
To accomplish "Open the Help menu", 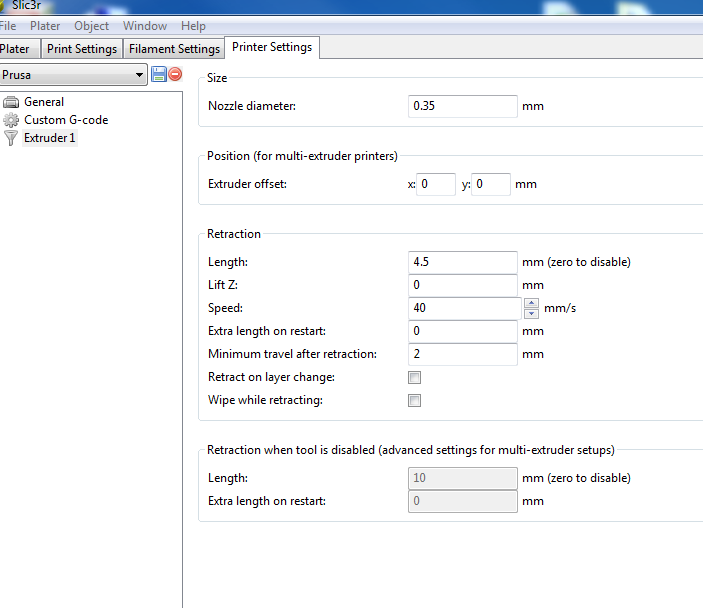I will click(x=193, y=26).
